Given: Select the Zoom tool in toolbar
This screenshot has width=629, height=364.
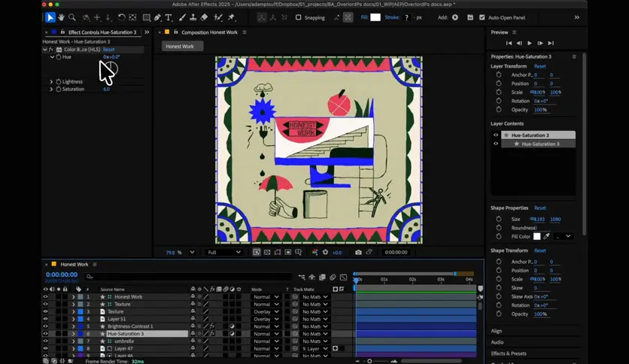Looking at the screenshot, I should pos(72,17).
